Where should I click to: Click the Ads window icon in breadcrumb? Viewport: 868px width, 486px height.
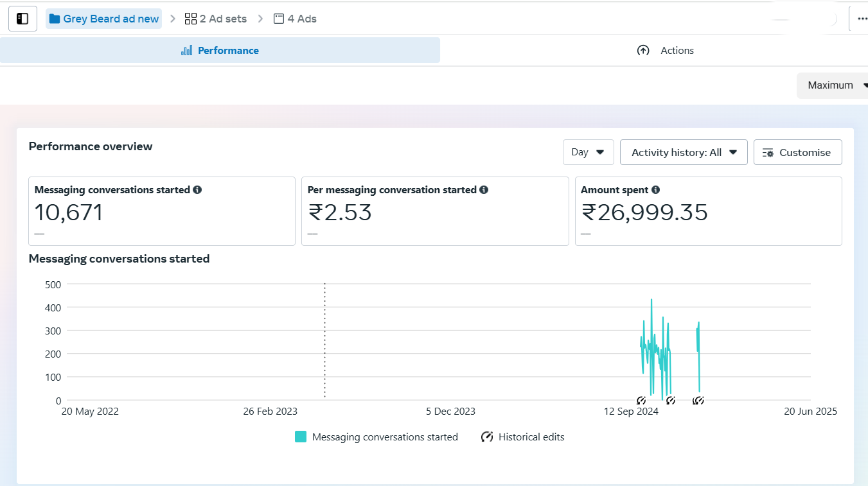(279, 19)
